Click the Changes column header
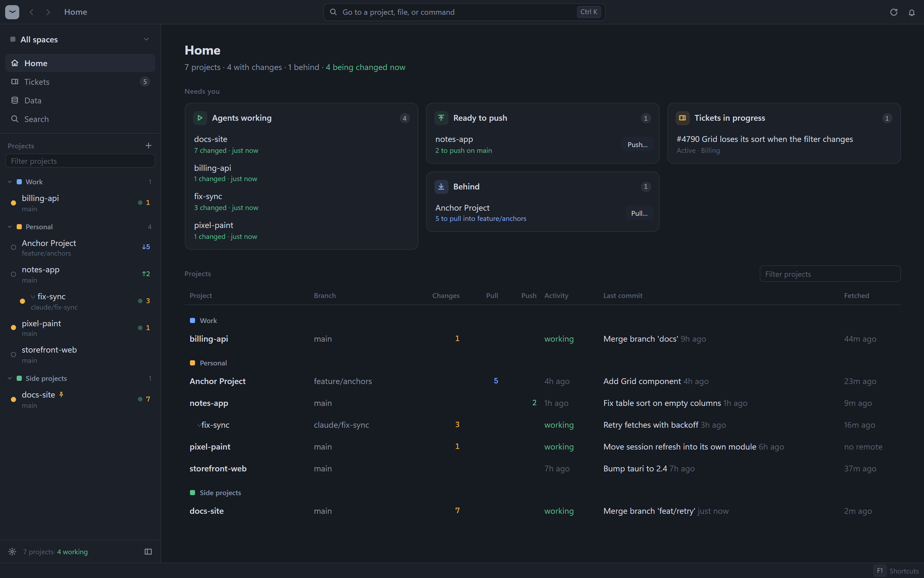924x578 pixels. click(x=446, y=295)
